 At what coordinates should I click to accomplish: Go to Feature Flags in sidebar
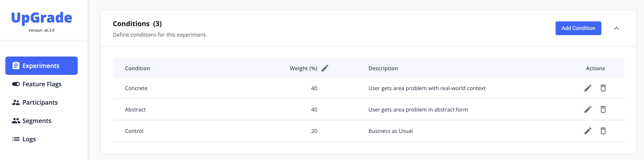point(42,84)
